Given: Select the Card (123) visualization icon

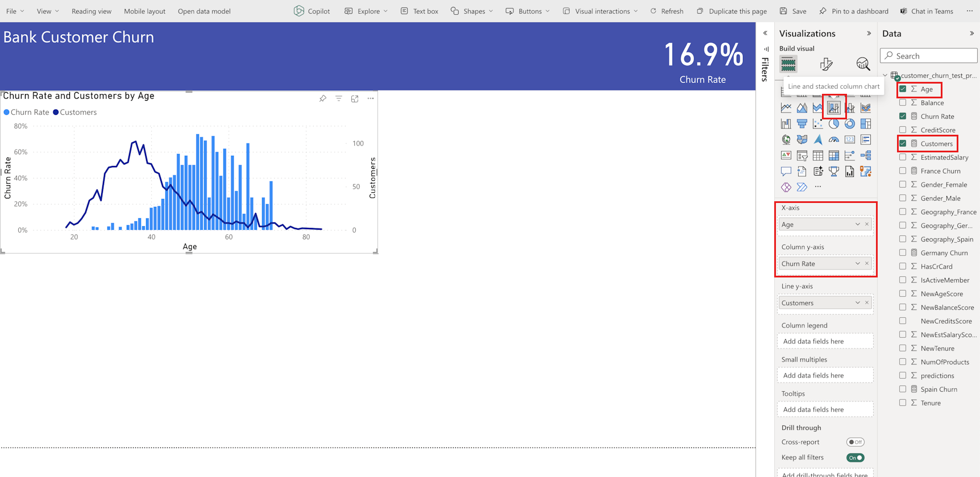Looking at the screenshot, I should tap(850, 139).
